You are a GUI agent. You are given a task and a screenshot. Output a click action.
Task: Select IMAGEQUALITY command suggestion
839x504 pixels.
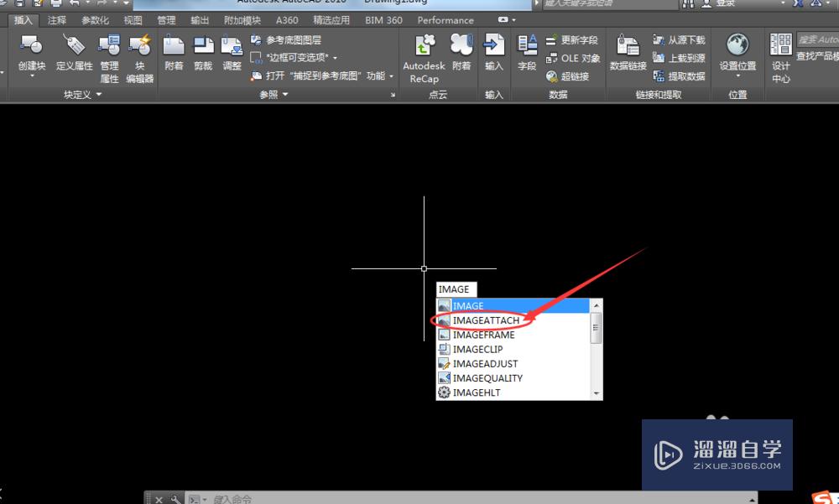(x=513, y=377)
